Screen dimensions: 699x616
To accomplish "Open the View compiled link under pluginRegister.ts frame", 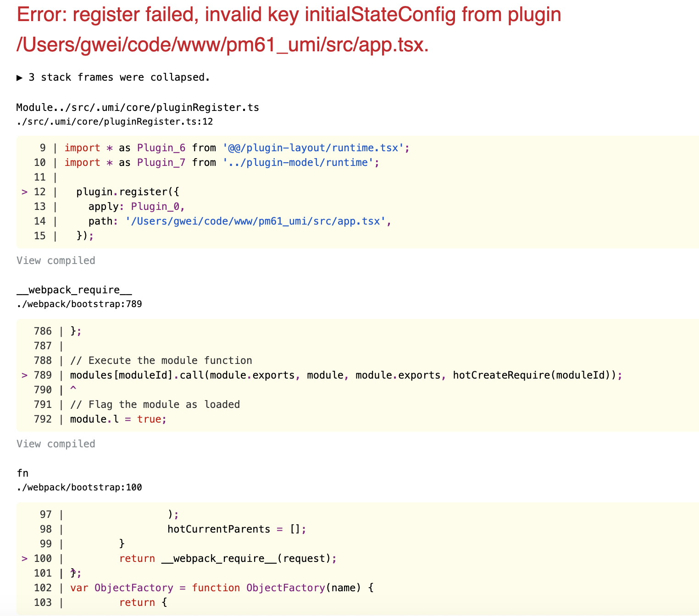I will tap(55, 260).
